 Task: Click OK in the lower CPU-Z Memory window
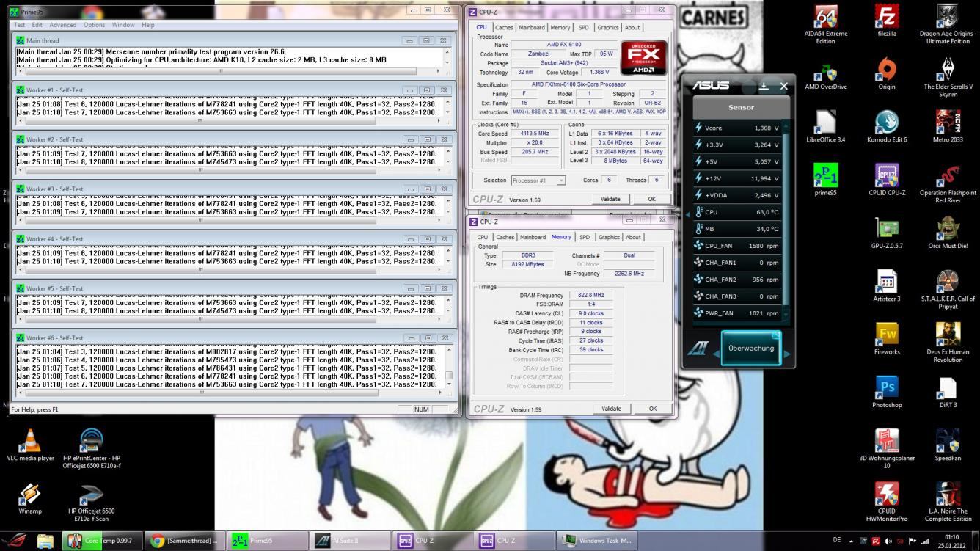point(651,409)
